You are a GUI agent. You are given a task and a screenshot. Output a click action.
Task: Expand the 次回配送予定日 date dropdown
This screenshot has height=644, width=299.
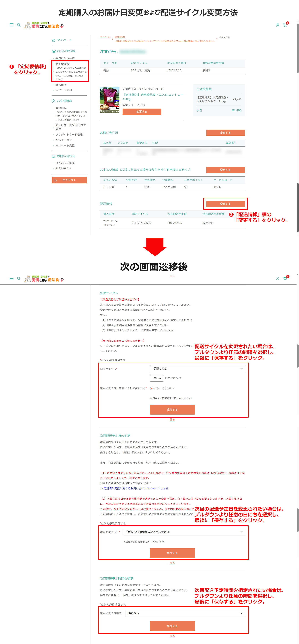184,532
